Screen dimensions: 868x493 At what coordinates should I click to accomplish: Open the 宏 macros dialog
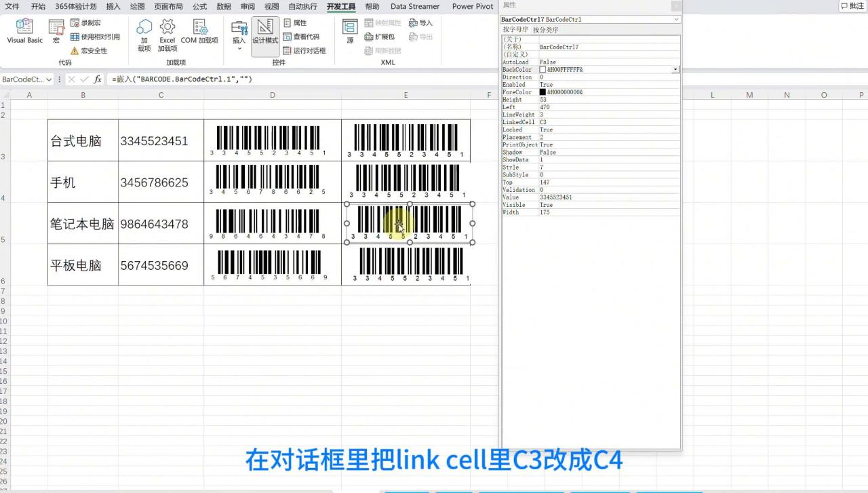click(56, 32)
